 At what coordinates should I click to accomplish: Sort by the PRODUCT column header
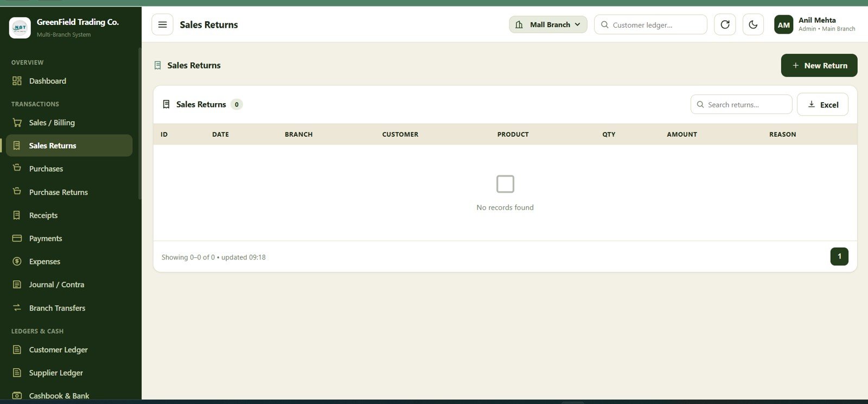point(513,134)
